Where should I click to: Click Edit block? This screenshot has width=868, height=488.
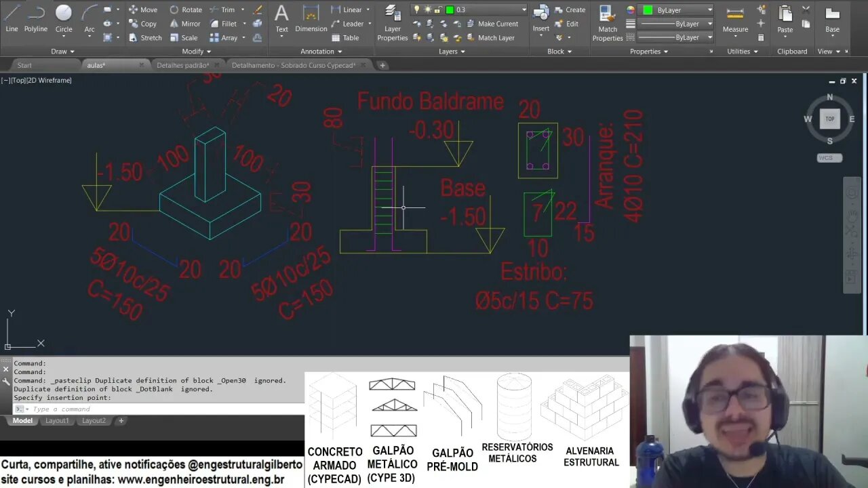point(566,24)
